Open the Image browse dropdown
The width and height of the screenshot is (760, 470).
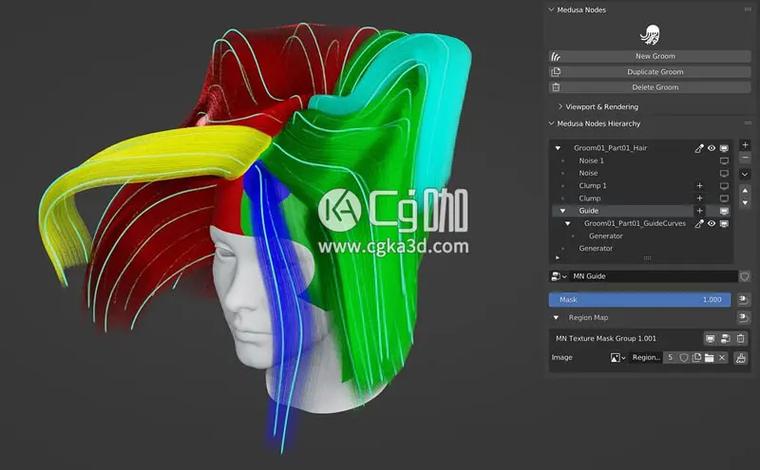618,358
